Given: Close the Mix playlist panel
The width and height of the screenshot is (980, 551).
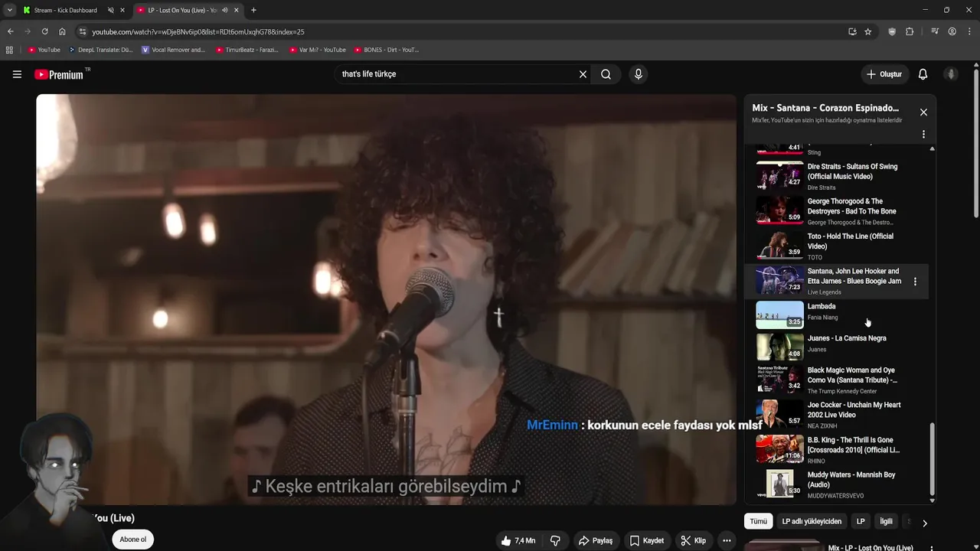Looking at the screenshot, I should (923, 112).
